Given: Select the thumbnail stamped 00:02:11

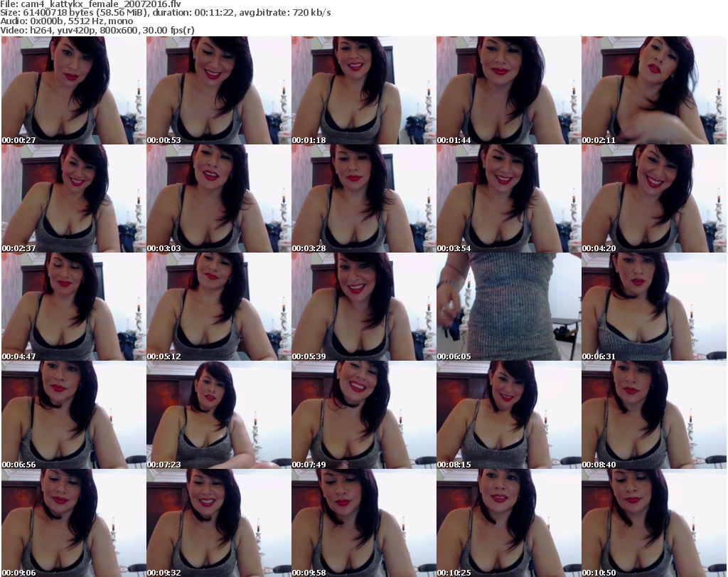Looking at the screenshot, I should (654, 90).
